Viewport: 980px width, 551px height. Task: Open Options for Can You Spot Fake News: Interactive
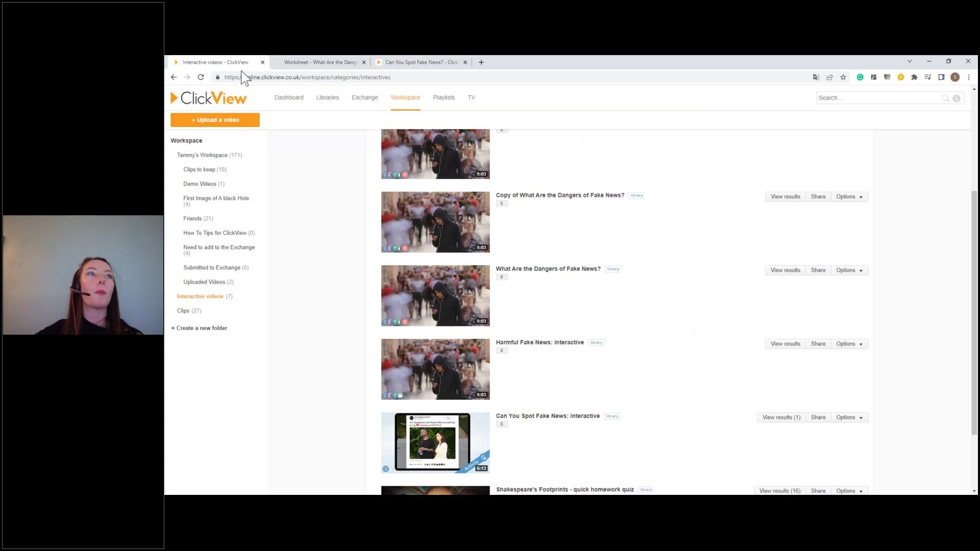(x=849, y=417)
